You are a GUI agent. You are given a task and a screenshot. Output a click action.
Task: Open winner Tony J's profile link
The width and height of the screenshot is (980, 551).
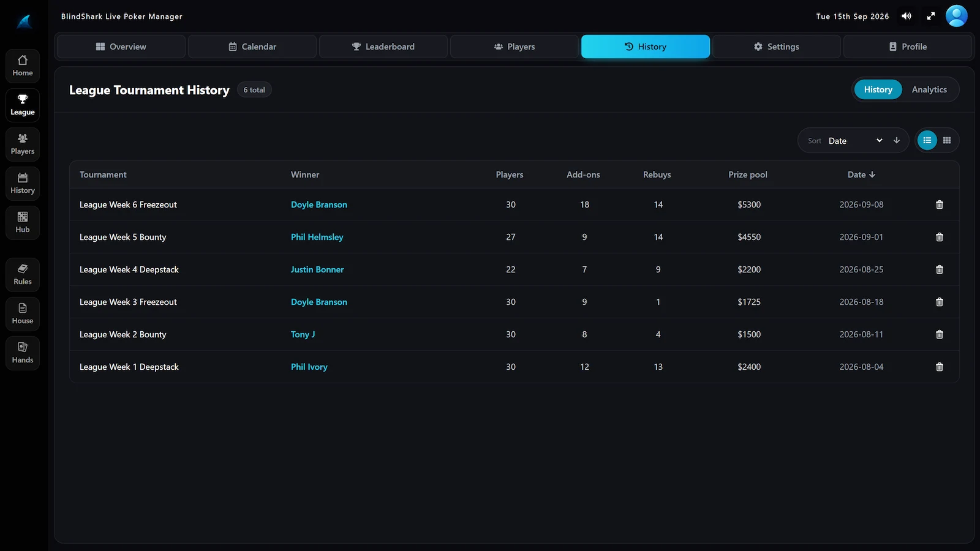point(303,334)
